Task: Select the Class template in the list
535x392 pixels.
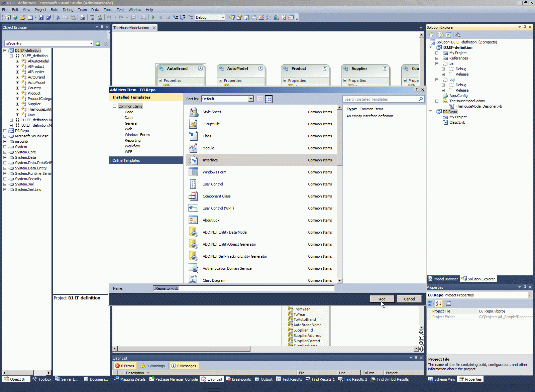Action: coord(261,136)
